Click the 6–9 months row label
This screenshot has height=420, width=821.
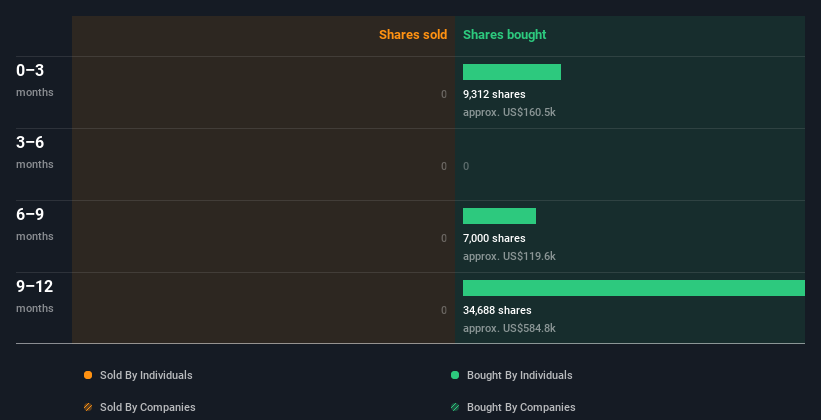[x=35, y=224]
